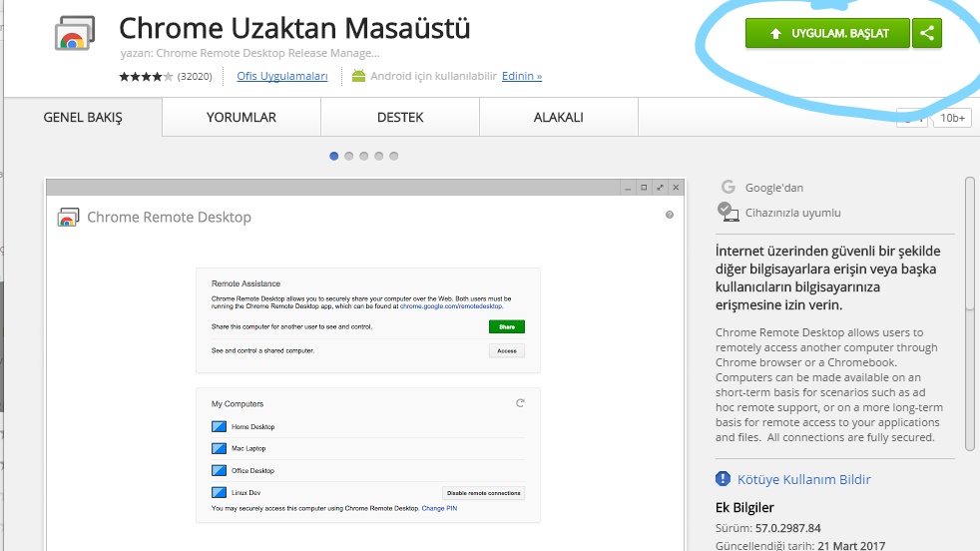Image resolution: width=980 pixels, height=551 pixels.
Task: Click the Disable remote connections button
Action: (x=484, y=493)
